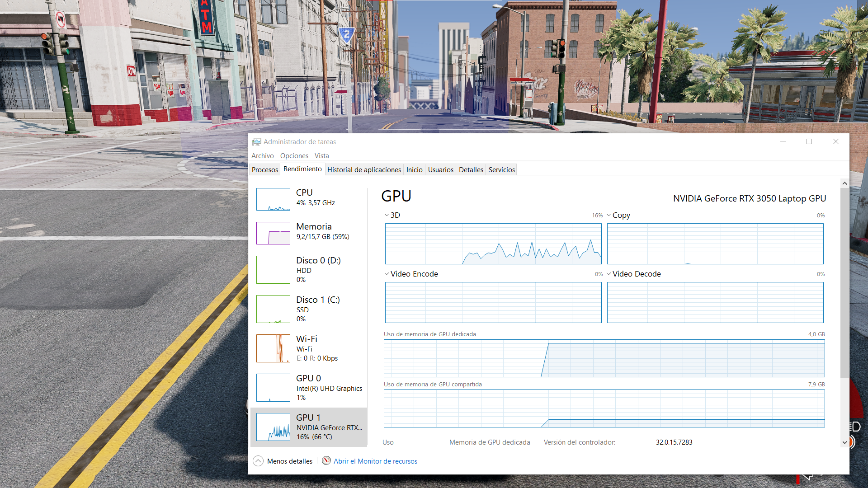Open the Video Decode engine dropdown
The height and width of the screenshot is (488, 868).
609,274
